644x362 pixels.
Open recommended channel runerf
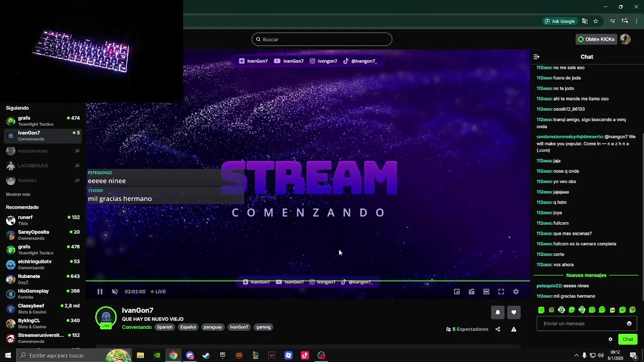point(43,220)
